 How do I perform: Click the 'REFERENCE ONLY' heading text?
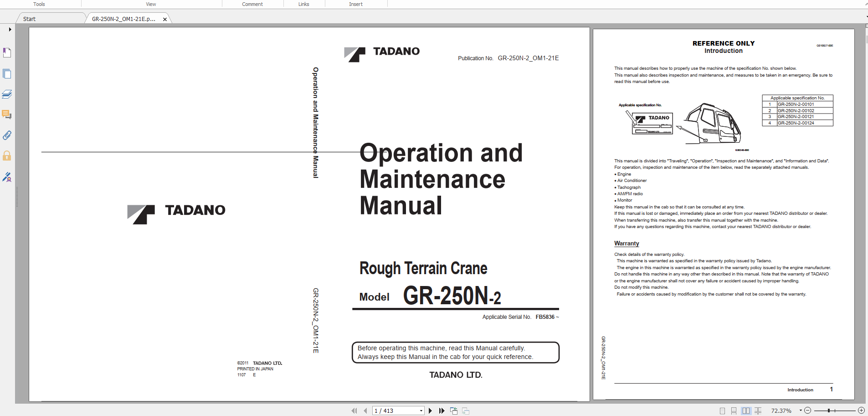724,43
